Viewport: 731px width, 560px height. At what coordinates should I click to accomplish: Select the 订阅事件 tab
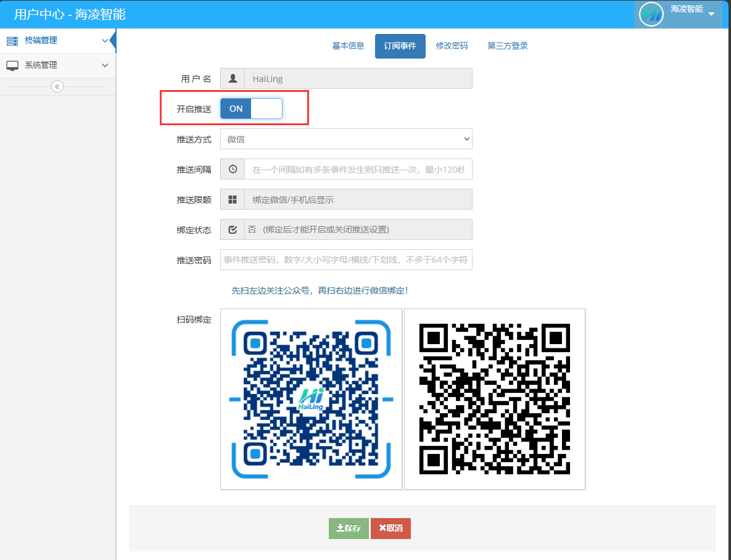[x=400, y=46]
